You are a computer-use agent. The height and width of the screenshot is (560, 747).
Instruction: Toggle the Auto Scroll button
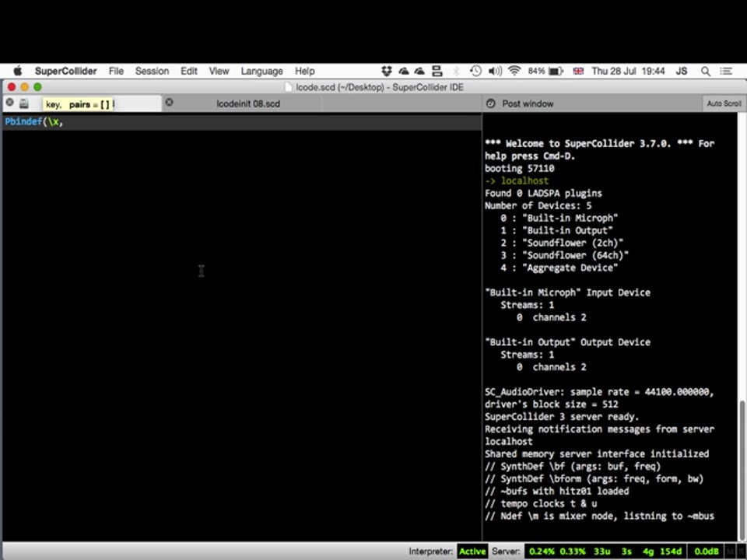[x=723, y=103]
